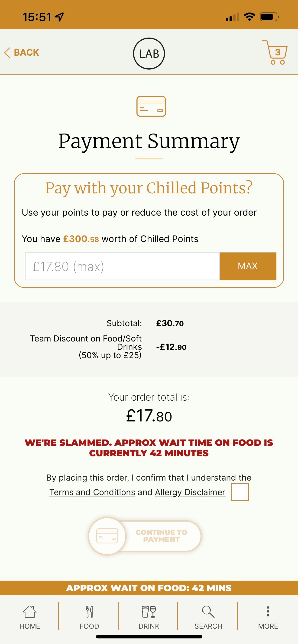Tap the approx wait on food banner
This screenshot has width=298, height=644.
pos(149,588)
